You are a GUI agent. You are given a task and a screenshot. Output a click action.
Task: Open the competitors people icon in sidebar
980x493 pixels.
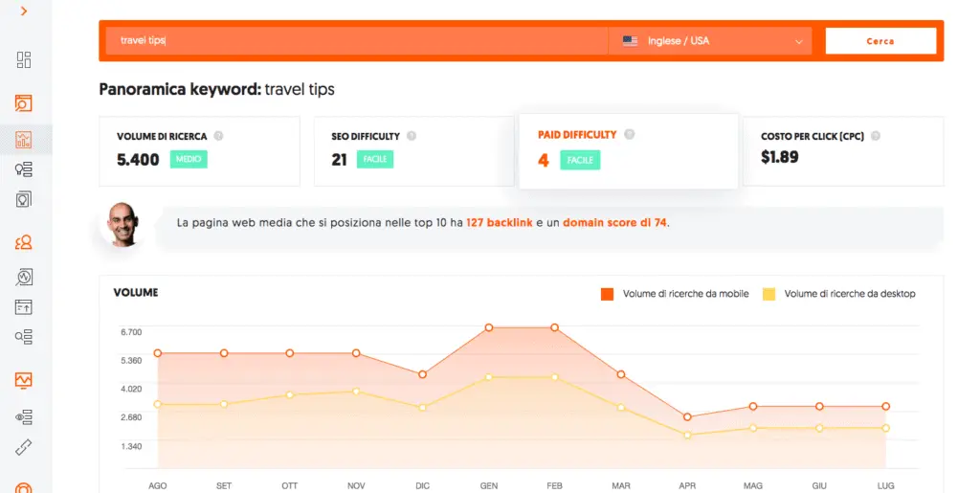24,242
